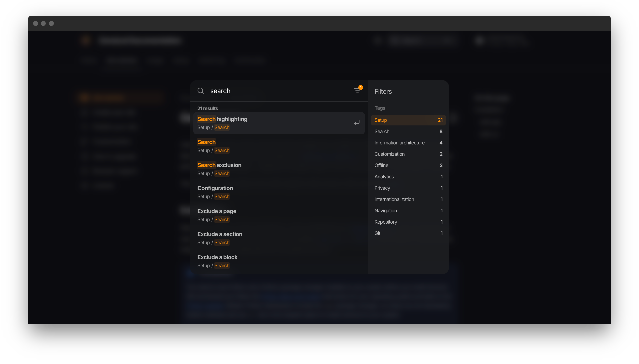639x364 pixels.
Task: Select the Internationalization tag filter
Action: (408, 199)
